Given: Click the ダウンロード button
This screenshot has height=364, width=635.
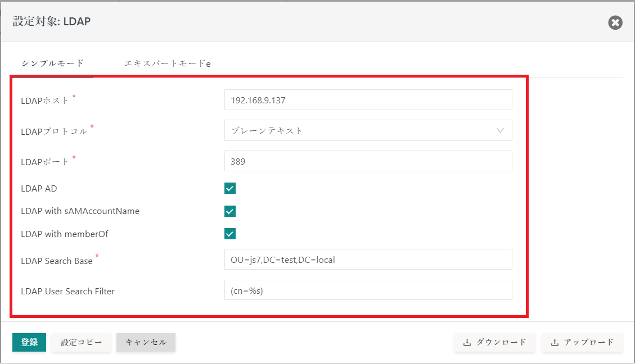Looking at the screenshot, I should pyautogui.click(x=494, y=342).
